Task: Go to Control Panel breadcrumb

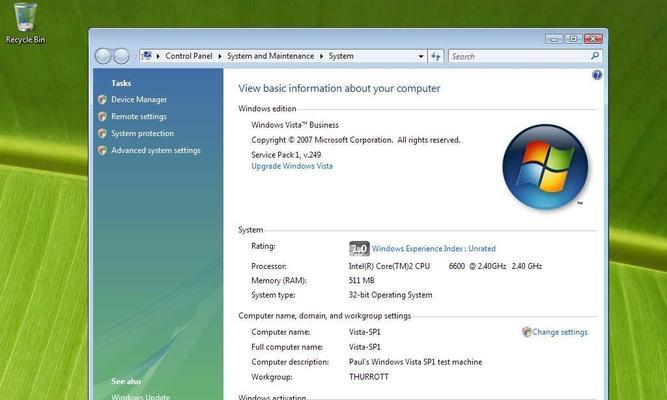Action: click(189, 56)
